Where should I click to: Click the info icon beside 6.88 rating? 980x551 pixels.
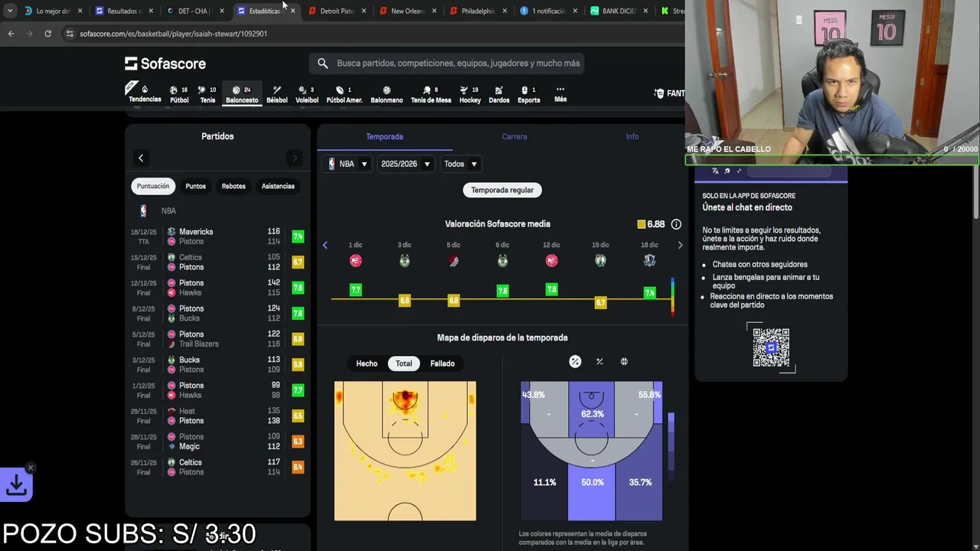coord(676,224)
